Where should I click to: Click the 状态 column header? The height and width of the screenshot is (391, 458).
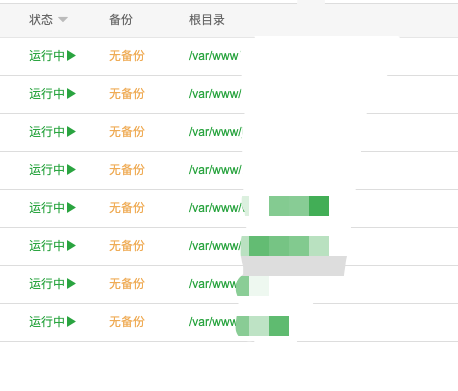coord(41,20)
